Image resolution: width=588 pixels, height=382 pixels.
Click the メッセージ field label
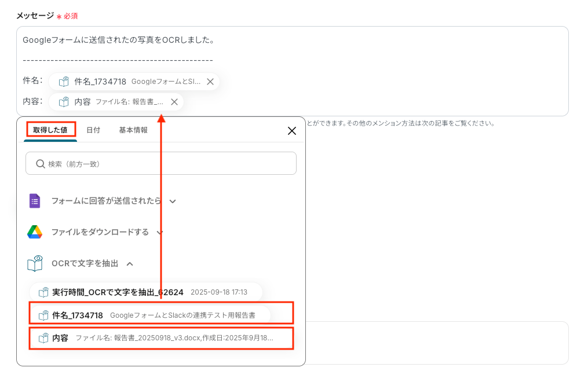35,16
